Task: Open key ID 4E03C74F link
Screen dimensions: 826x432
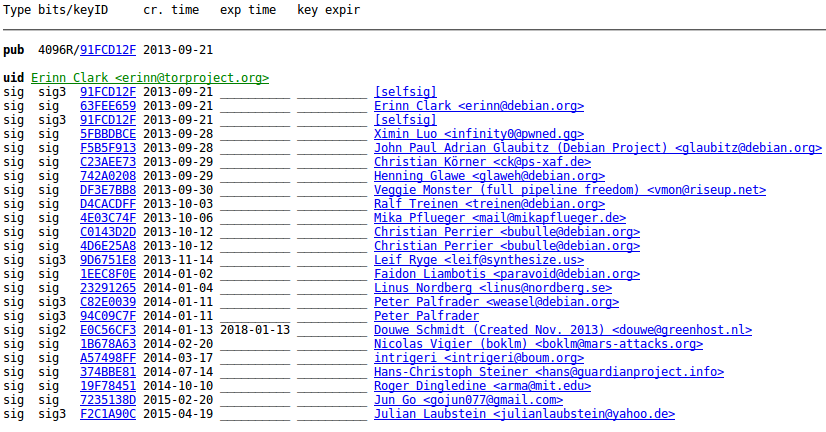Action: click(107, 218)
